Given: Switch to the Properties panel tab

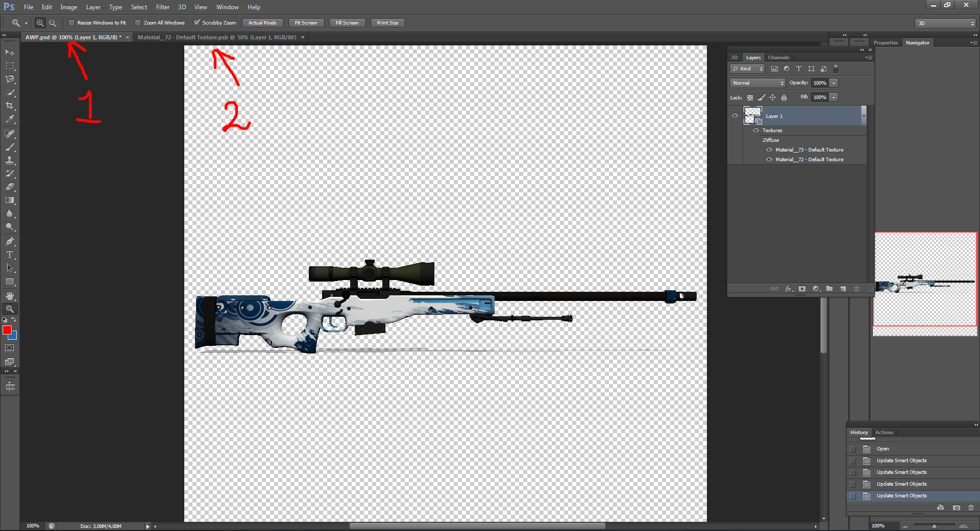Looking at the screenshot, I should (886, 43).
